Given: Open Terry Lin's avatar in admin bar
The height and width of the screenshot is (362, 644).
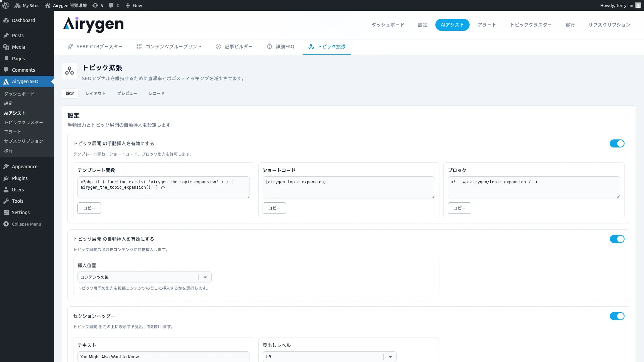Looking at the screenshot, I should click(638, 5).
